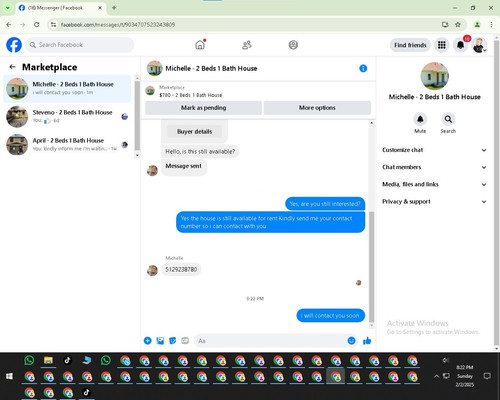Viewport: 500px width, 400px height.
Task: Open the profile circle icon in top navigation
Action: pos(293,45)
